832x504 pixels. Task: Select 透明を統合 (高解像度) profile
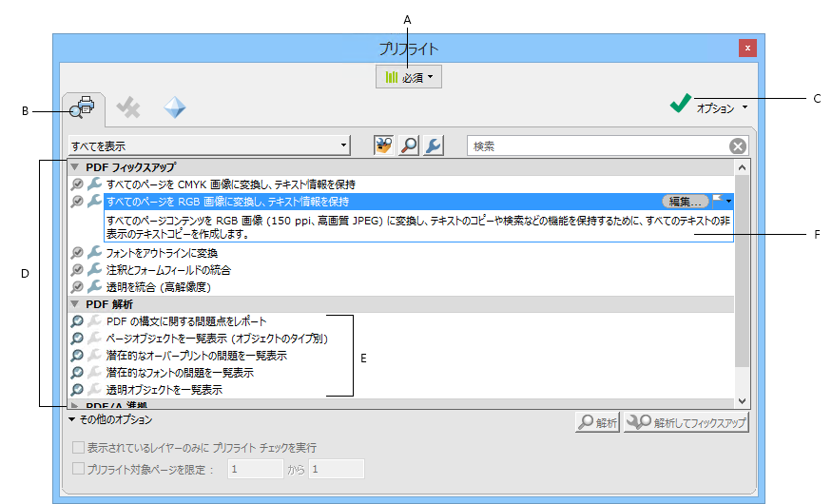click(x=159, y=287)
